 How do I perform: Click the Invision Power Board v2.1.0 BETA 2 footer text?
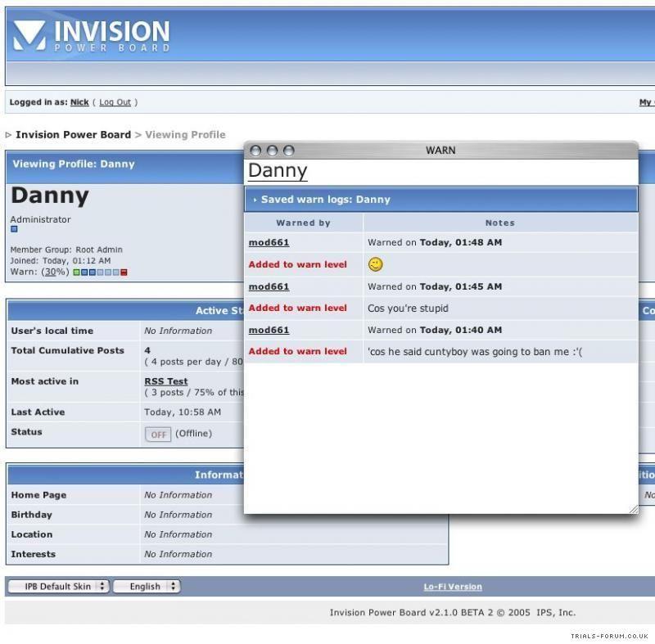pyautogui.click(x=411, y=613)
